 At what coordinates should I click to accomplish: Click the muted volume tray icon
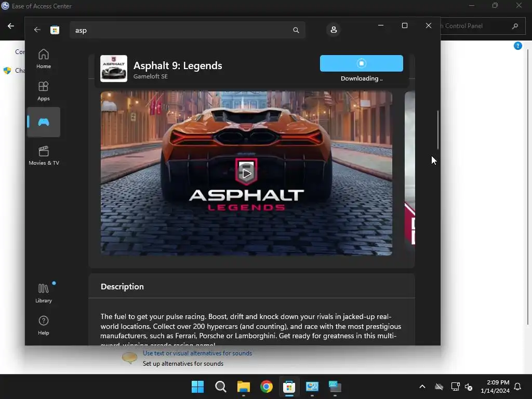469,387
